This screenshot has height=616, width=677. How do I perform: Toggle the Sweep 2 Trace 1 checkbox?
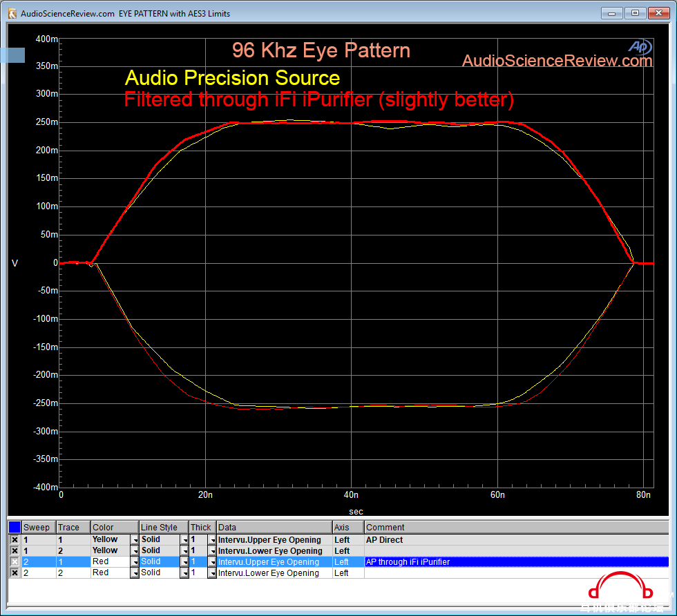coord(15,561)
